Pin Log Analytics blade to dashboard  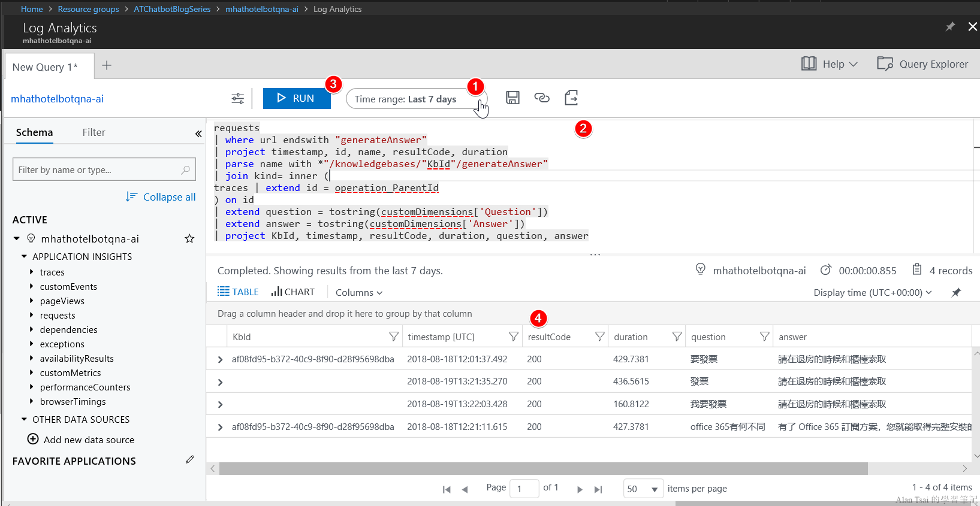[950, 27]
